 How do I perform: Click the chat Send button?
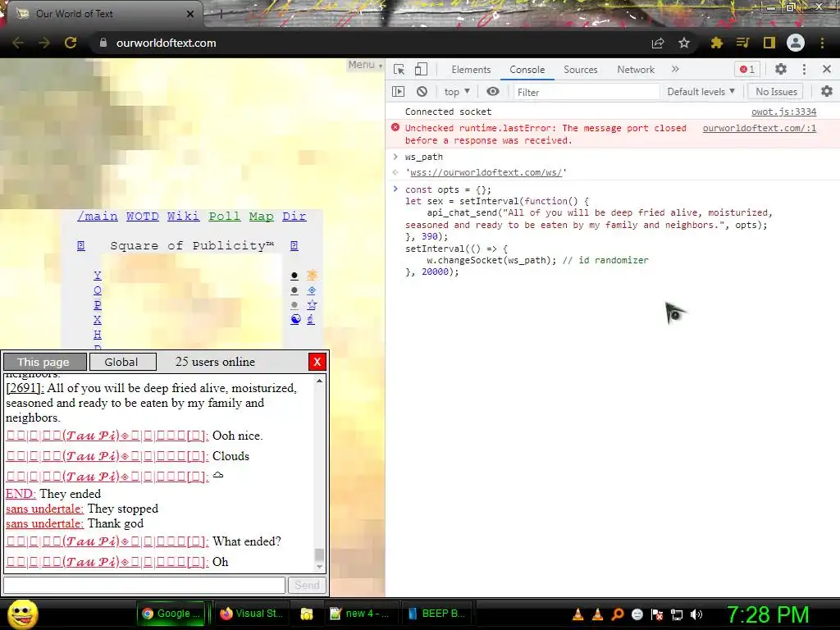tap(307, 585)
